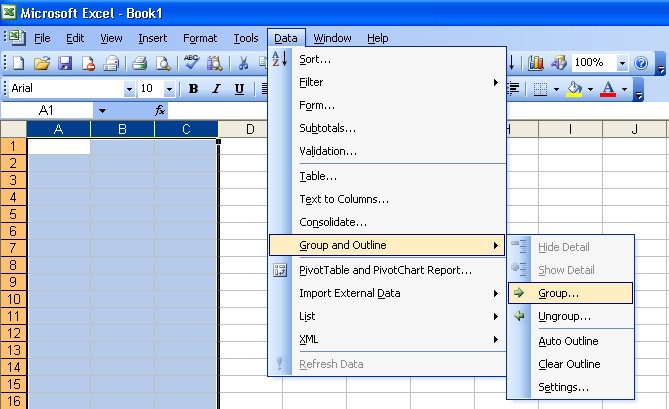Click the Select All corner button
669x409 pixels.
[x=13, y=129]
